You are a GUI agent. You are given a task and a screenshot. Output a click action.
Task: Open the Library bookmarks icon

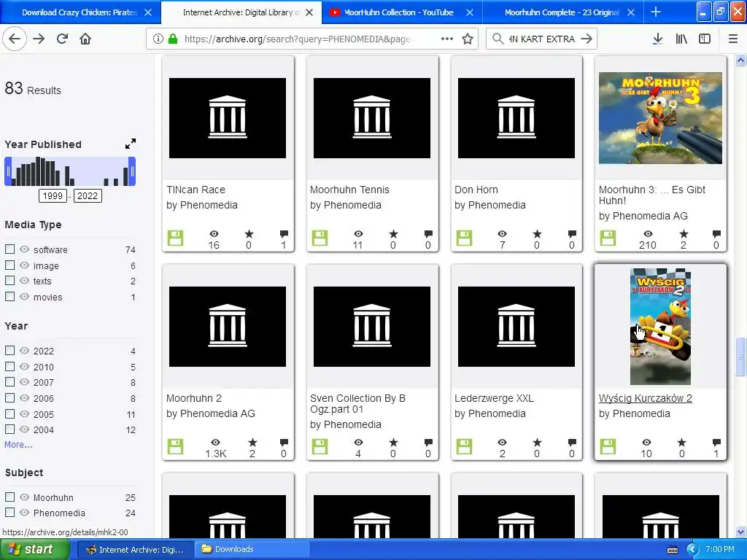(681, 39)
